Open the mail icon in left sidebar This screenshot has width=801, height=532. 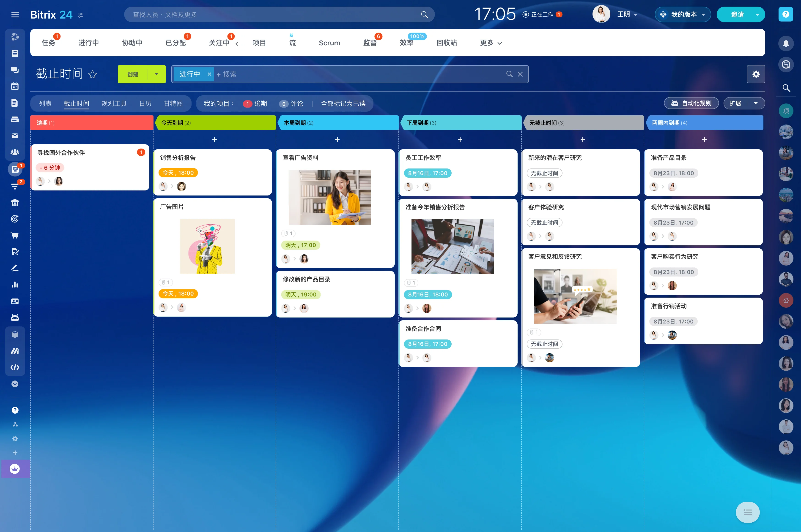15,136
